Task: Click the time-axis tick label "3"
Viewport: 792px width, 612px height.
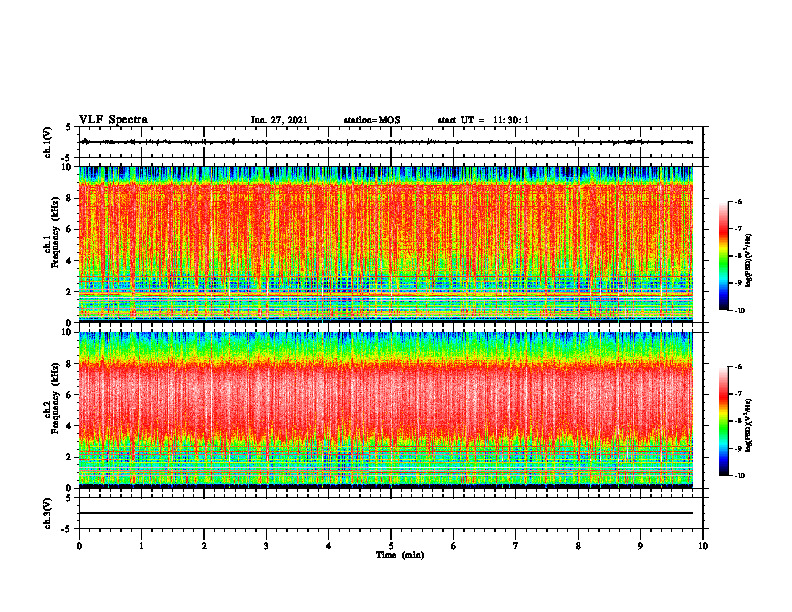Action: [x=266, y=546]
